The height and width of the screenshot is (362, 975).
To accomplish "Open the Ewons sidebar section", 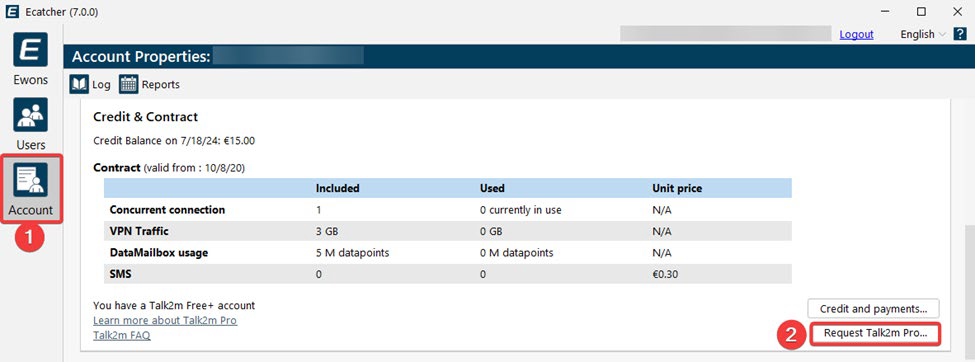I will tap(30, 60).
